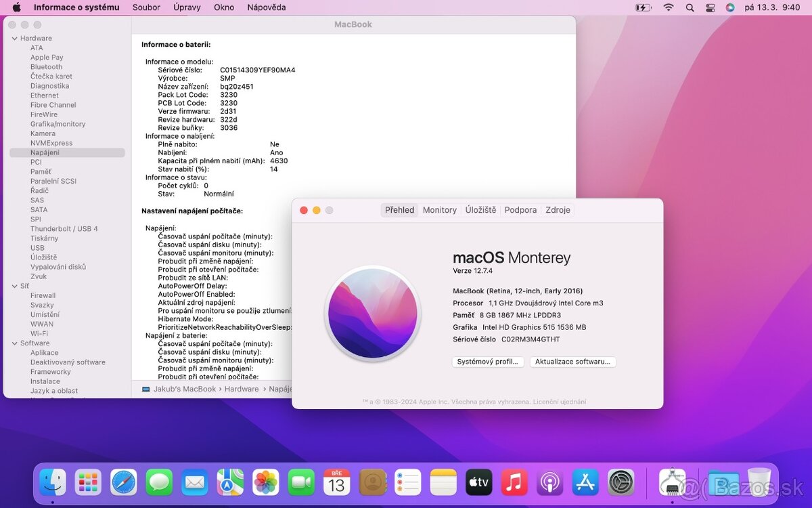Viewport: 812px width, 508px height.
Task: Open Spotlight search from the menu bar
Action: (x=690, y=7)
